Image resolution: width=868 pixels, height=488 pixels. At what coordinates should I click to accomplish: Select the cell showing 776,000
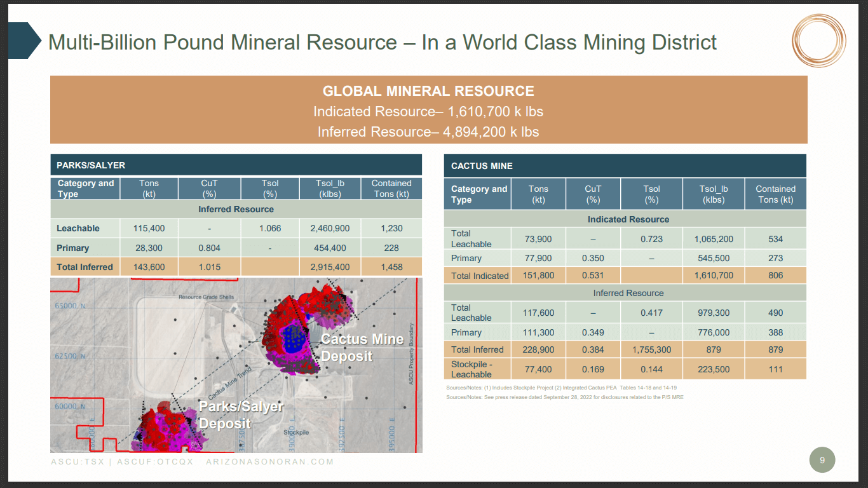tap(714, 332)
